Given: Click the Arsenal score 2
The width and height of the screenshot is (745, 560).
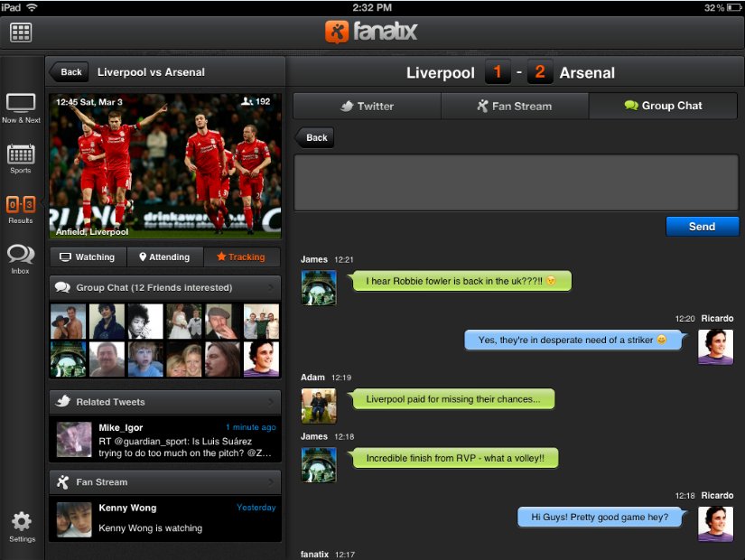Looking at the screenshot, I should click(540, 71).
